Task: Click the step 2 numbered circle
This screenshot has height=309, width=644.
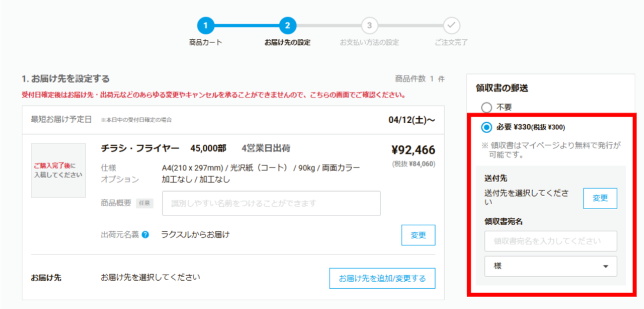Action: tap(288, 25)
